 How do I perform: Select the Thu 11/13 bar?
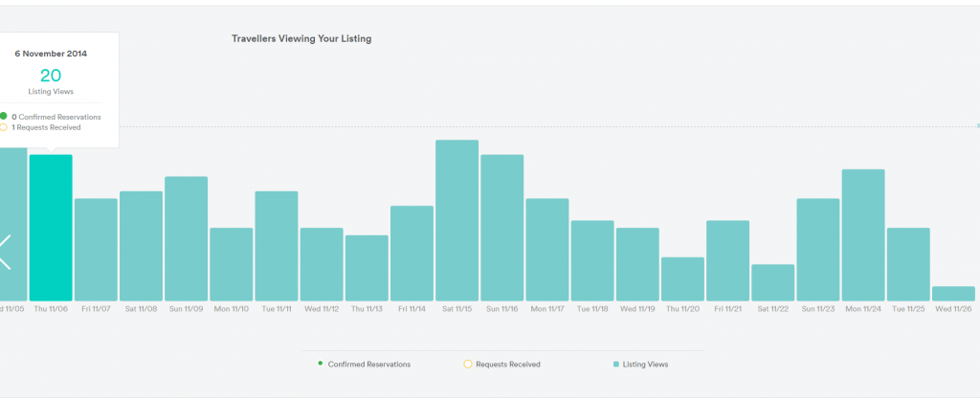pos(367,268)
